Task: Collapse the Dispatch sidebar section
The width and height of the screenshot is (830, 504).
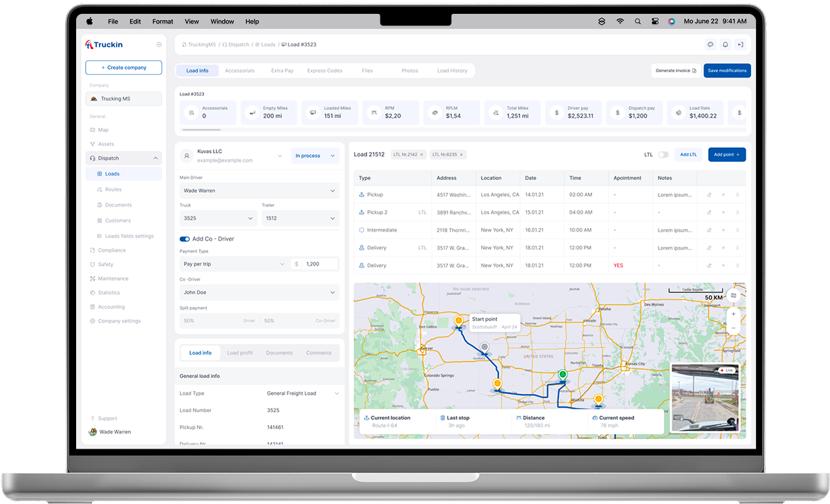Action: click(x=155, y=158)
